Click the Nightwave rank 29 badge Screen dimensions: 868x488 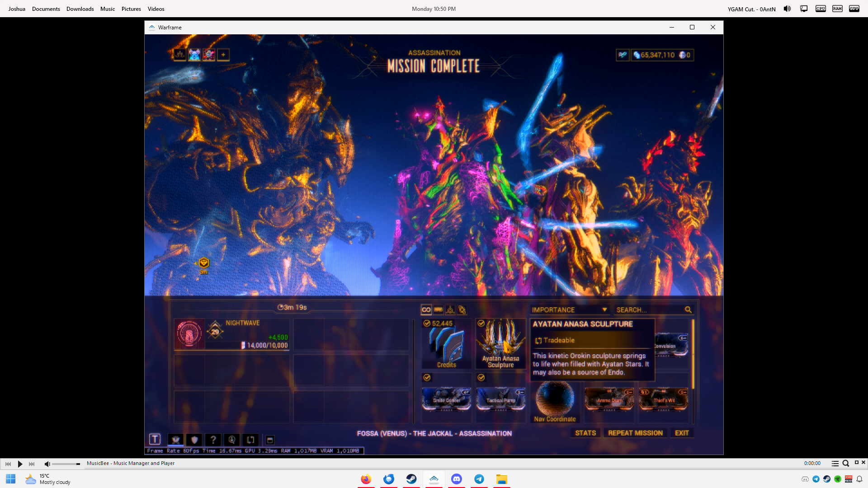[x=215, y=331]
